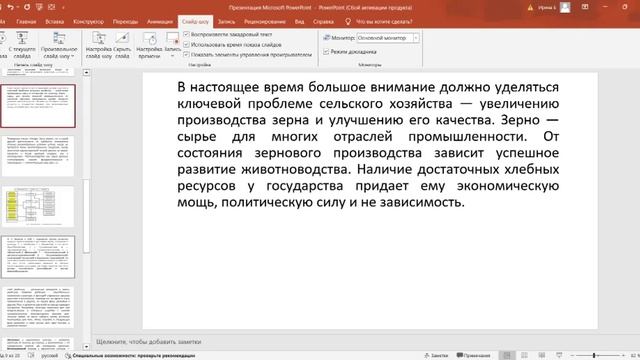Select the text thumbnail just below the gray-bordered slide
The width and height of the screenshot is (640, 360).
[x=38, y=307]
